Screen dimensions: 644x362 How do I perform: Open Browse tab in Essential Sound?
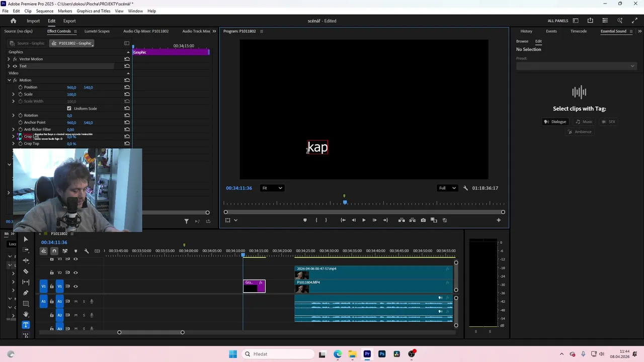click(522, 41)
